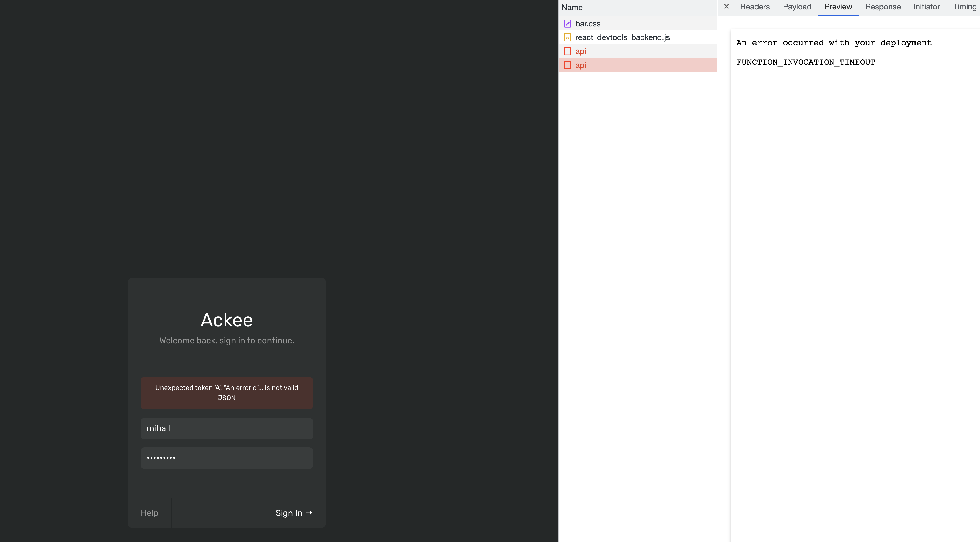The width and height of the screenshot is (980, 542).
Task: Click the Name column header
Action: (x=572, y=7)
